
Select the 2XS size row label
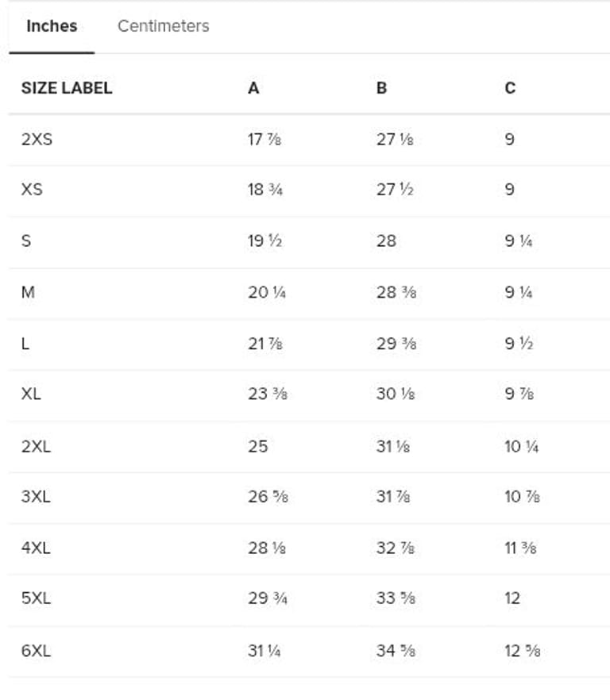point(37,140)
